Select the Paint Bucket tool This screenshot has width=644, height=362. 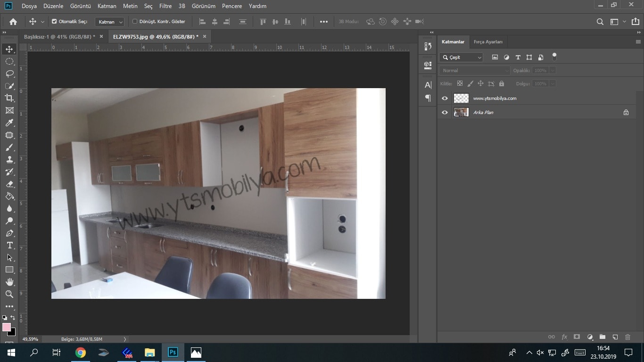pos(9,197)
